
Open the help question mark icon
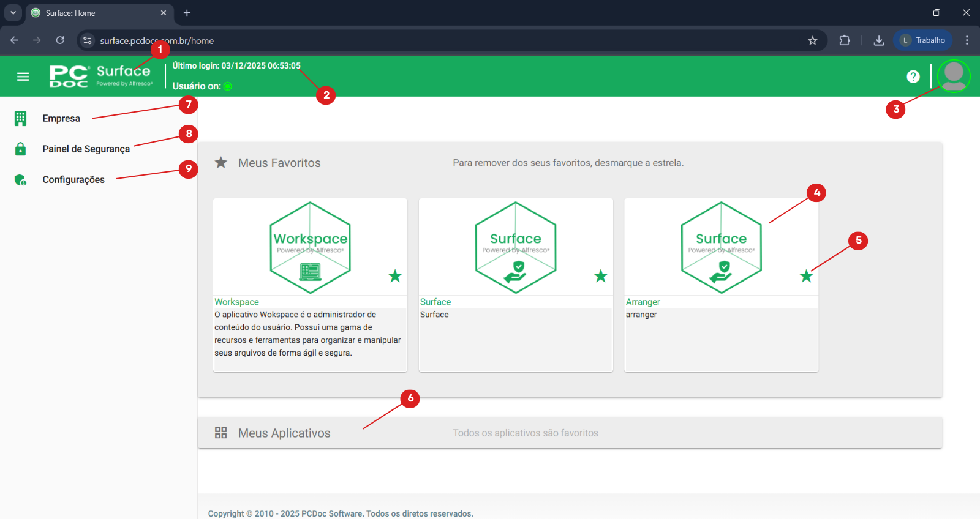click(913, 77)
